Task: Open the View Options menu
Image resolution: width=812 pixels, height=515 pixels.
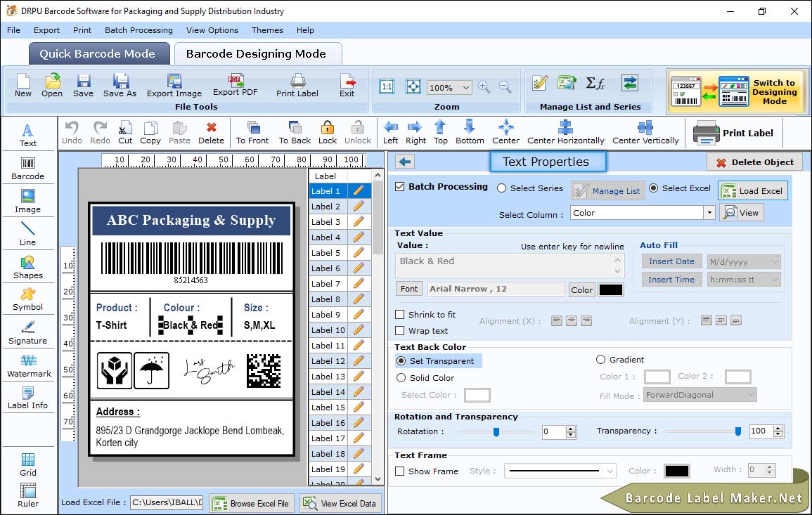Action: tap(212, 30)
